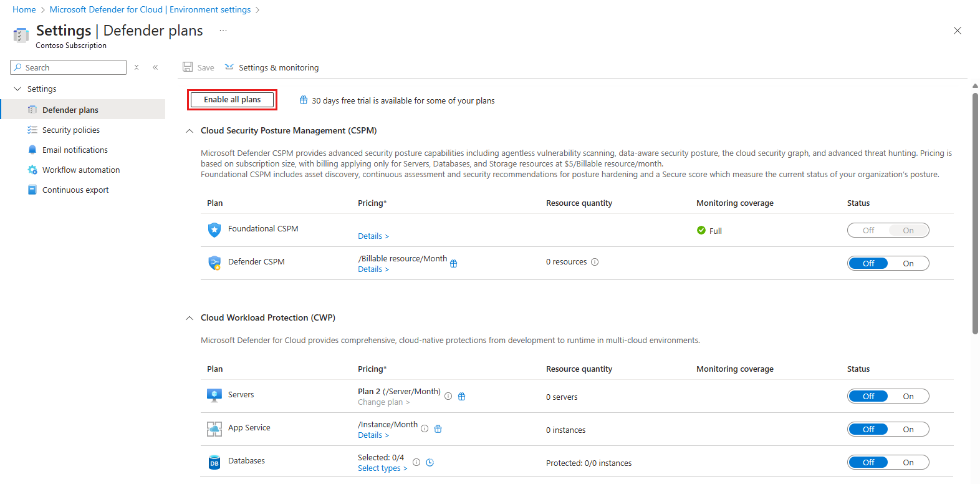Collapse the sidebar with the double chevron
Screen dimensions: 980x484
click(x=155, y=67)
